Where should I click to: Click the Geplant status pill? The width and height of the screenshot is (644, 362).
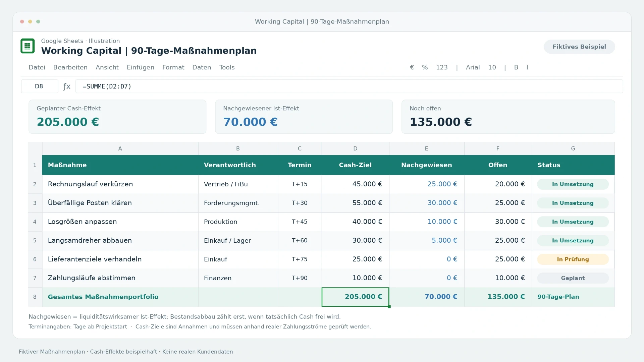[573, 278]
